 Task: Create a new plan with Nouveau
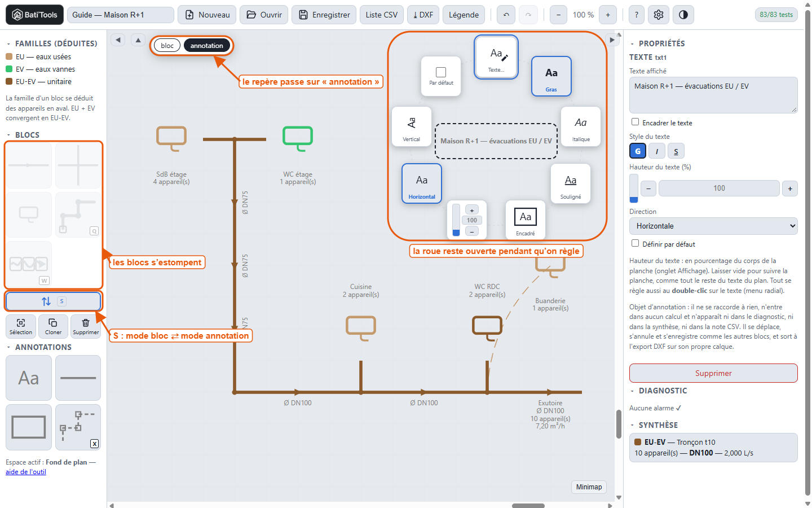pyautogui.click(x=208, y=15)
